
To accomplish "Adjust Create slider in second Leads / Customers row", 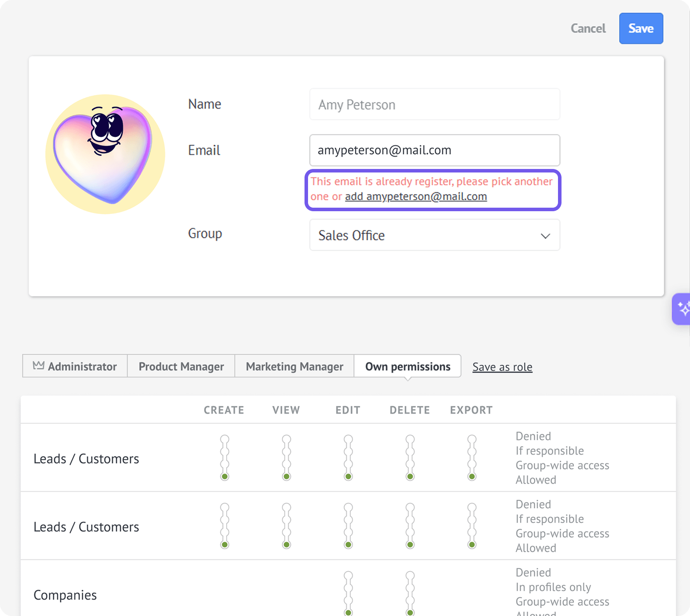I will tap(225, 526).
